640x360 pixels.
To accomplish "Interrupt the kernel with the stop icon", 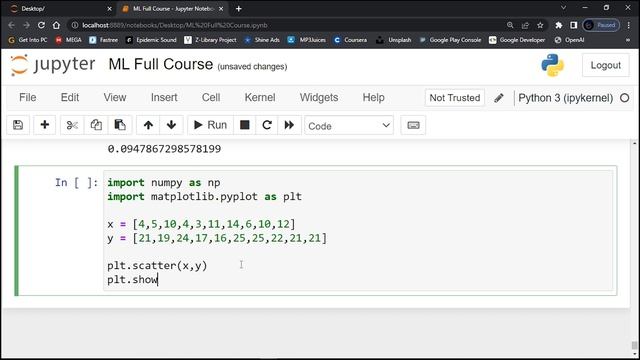I will coord(244,125).
